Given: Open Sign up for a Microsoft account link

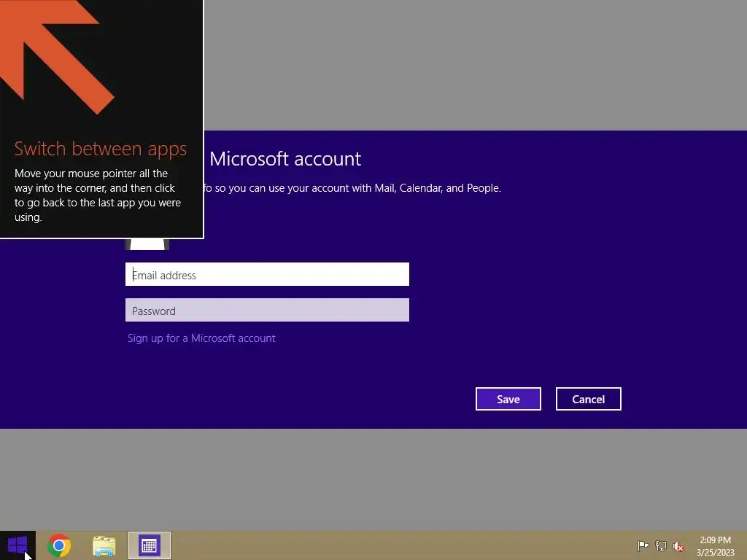Looking at the screenshot, I should (201, 338).
